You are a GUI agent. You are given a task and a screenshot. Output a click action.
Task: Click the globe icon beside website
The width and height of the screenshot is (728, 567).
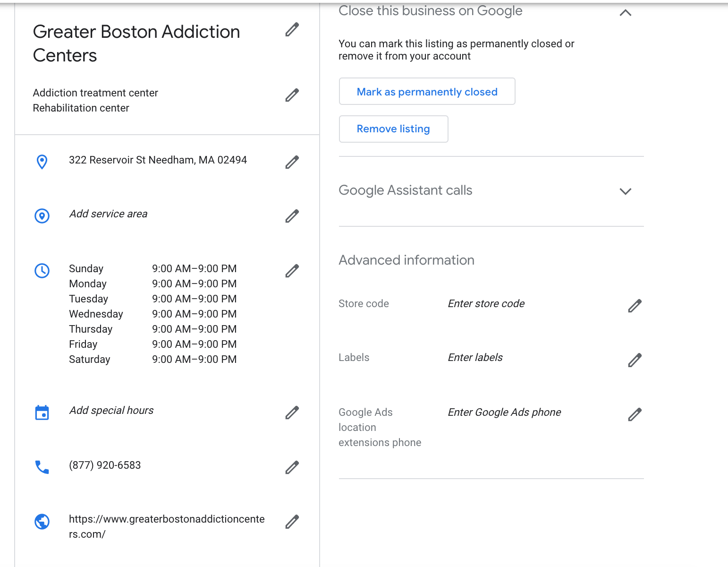pos(42,522)
